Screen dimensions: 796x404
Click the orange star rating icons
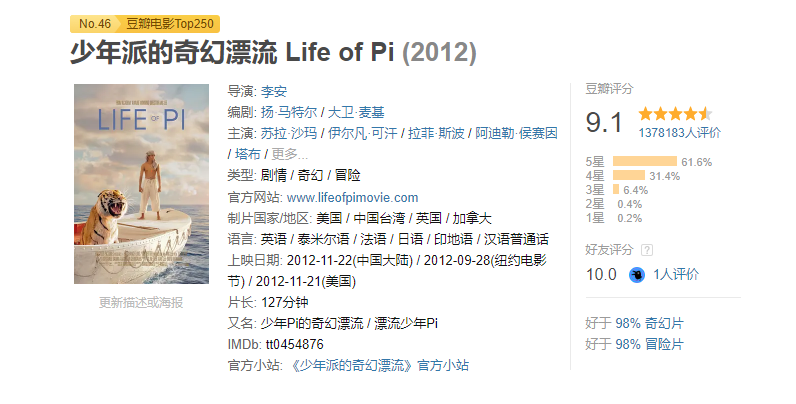tap(675, 114)
